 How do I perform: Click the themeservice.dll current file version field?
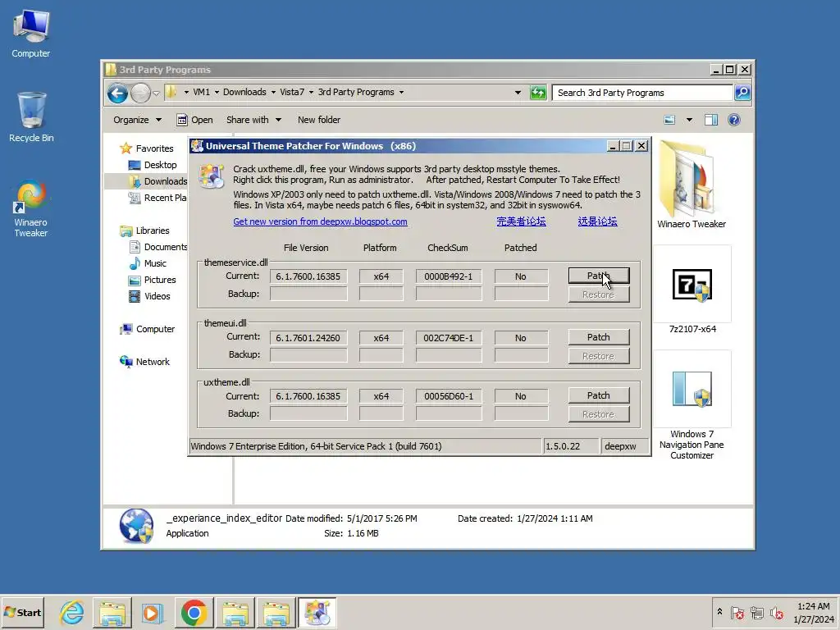tap(308, 276)
